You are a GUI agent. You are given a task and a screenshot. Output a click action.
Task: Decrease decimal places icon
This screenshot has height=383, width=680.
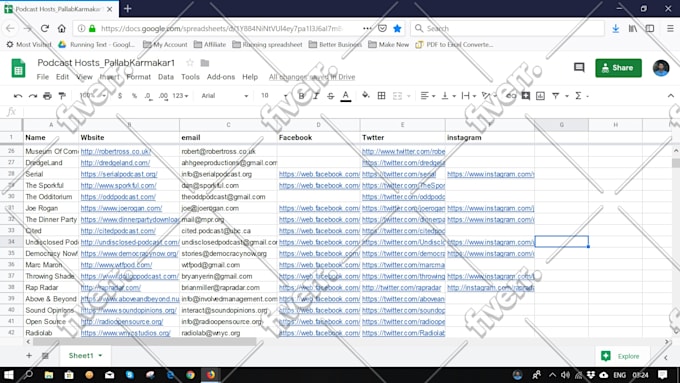(148, 96)
